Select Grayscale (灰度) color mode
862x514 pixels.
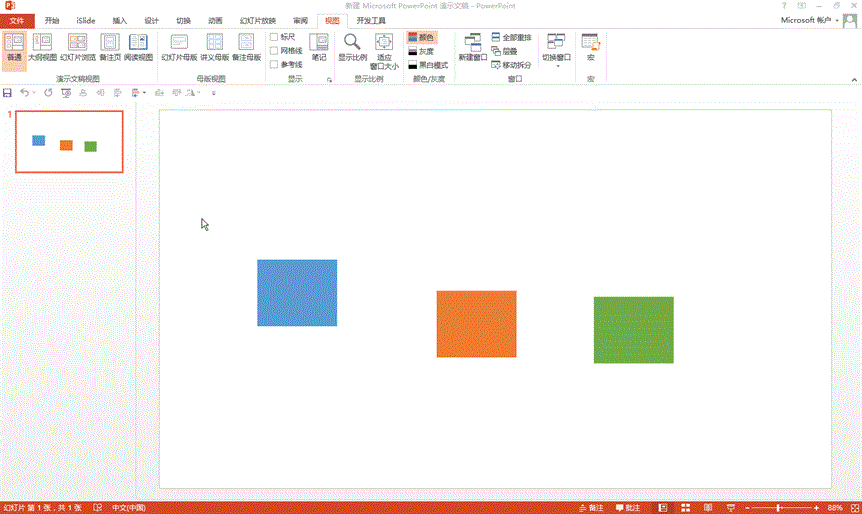click(x=420, y=51)
